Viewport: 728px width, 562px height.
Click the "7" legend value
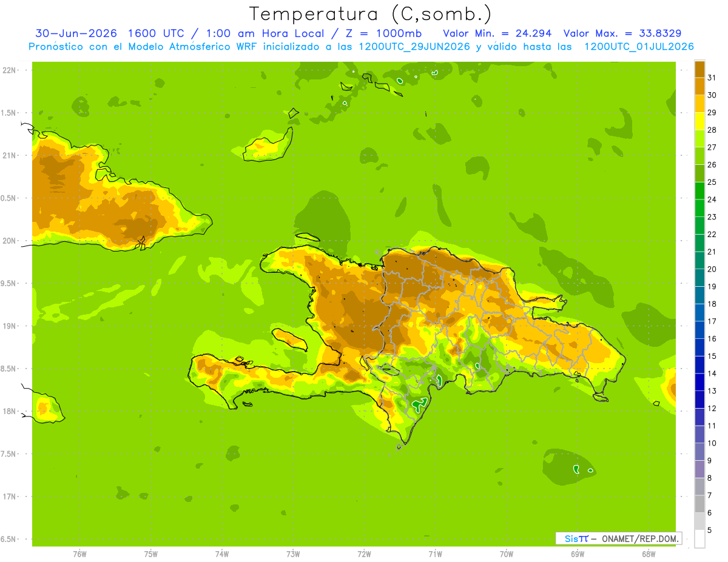710,495
